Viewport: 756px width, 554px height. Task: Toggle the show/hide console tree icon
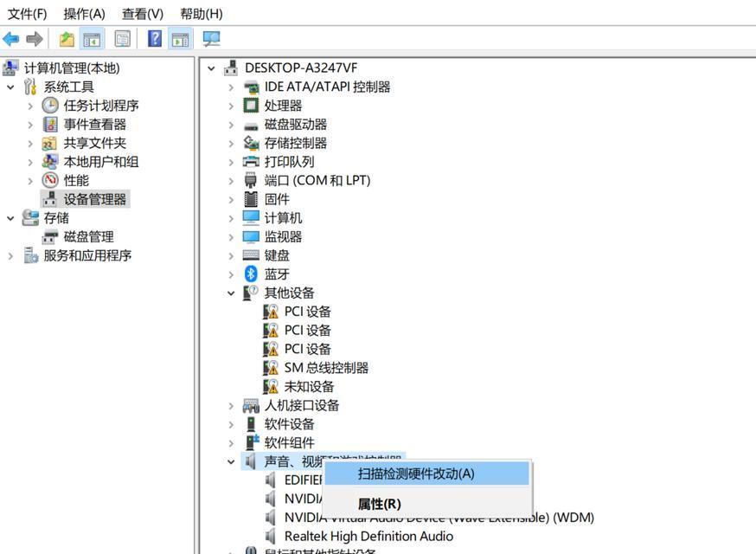point(92,39)
